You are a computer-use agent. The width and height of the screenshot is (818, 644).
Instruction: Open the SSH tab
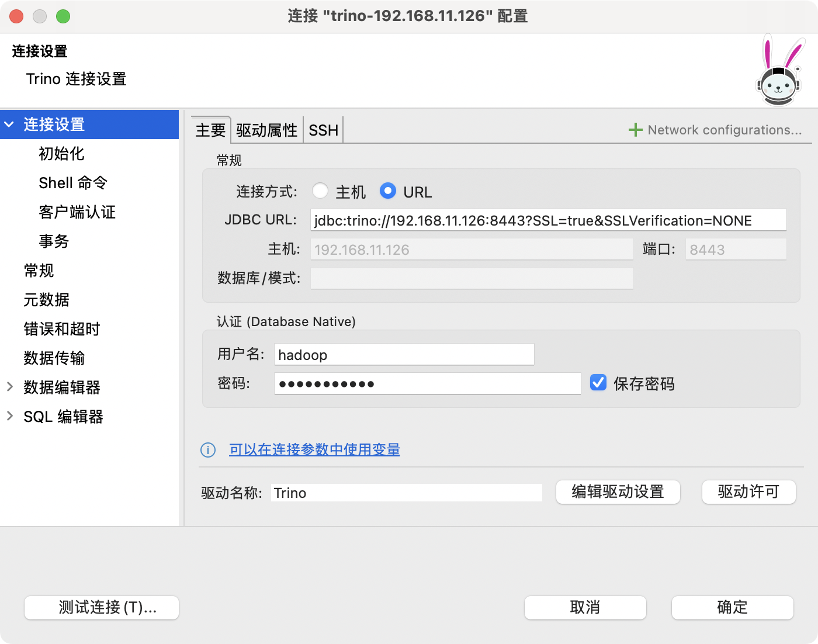(323, 130)
